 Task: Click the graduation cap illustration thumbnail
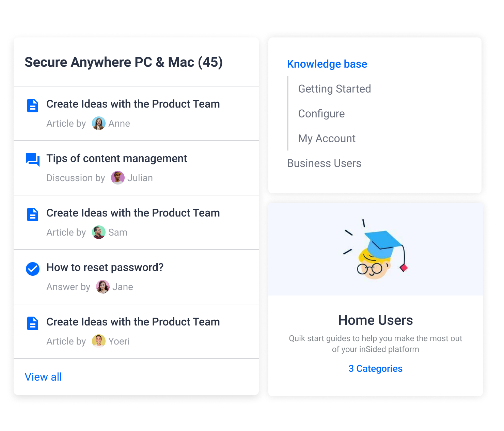[x=376, y=249]
